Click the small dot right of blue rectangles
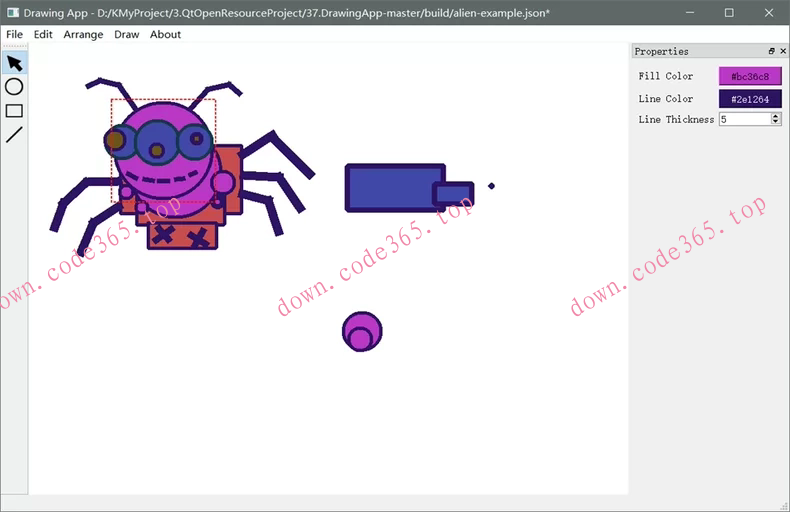The image size is (790, 512). (x=491, y=185)
